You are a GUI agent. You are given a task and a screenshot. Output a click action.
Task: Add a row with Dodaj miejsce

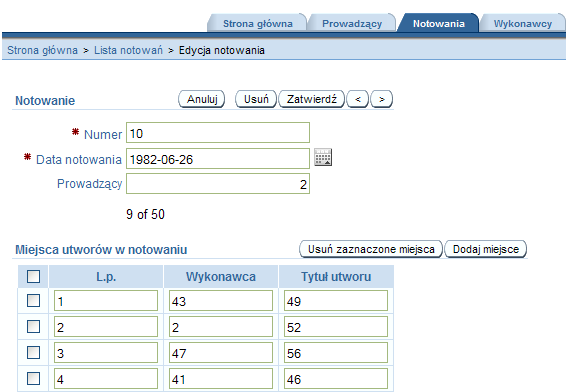pyautogui.click(x=485, y=249)
